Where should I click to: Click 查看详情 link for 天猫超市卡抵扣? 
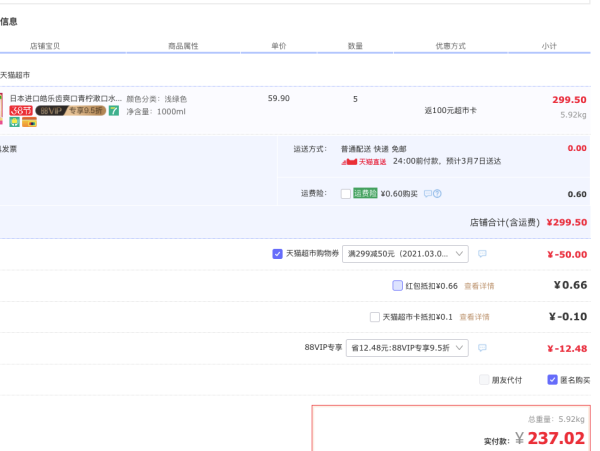474,317
